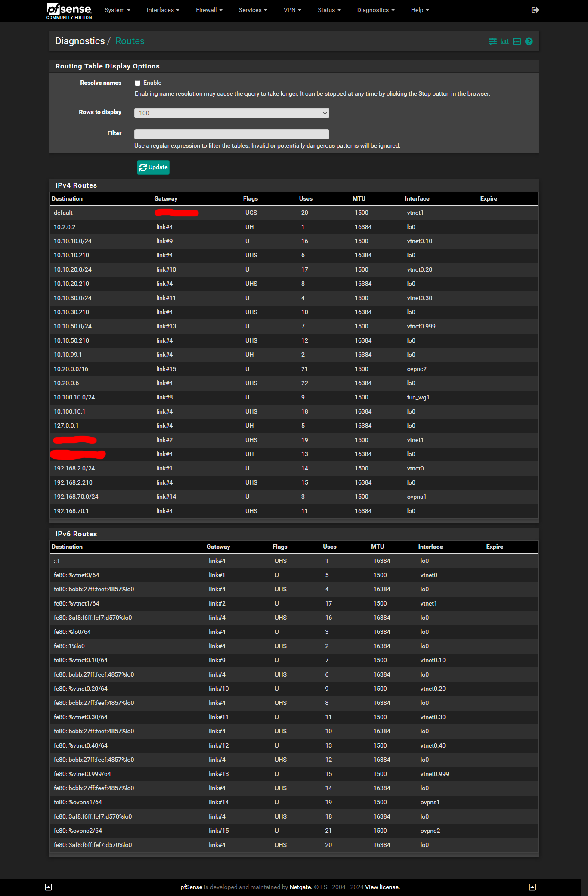Click the footer left collapse icon
Screen dimensions: 588x896
(49, 887)
